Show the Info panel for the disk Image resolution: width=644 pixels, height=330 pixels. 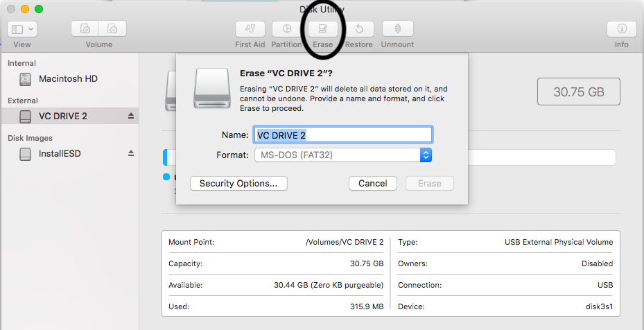622,28
